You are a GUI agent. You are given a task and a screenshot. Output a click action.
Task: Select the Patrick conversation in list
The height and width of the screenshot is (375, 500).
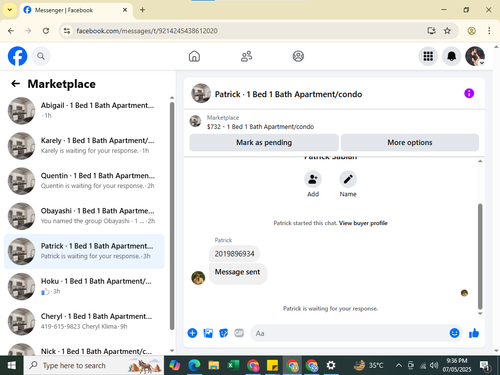tap(84, 251)
